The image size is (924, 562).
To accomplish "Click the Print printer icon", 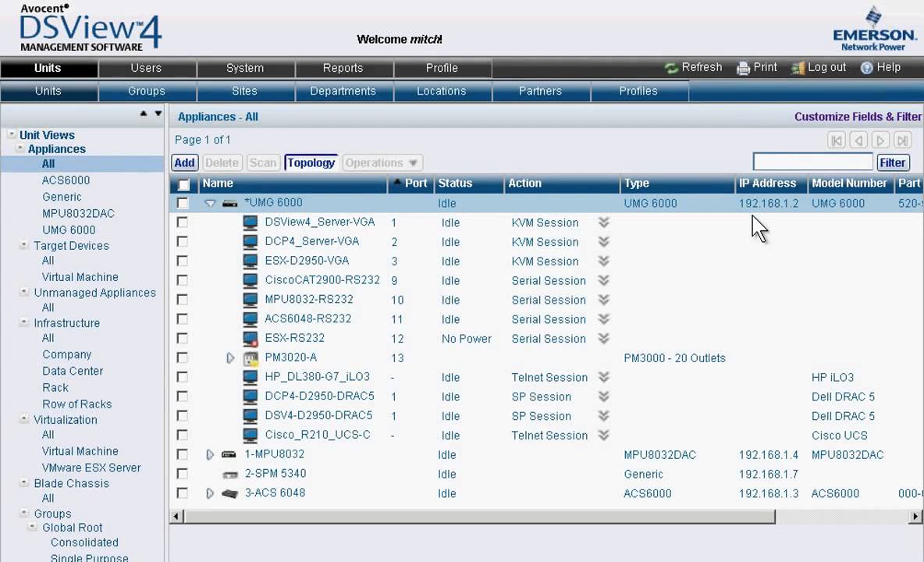I will click(743, 69).
